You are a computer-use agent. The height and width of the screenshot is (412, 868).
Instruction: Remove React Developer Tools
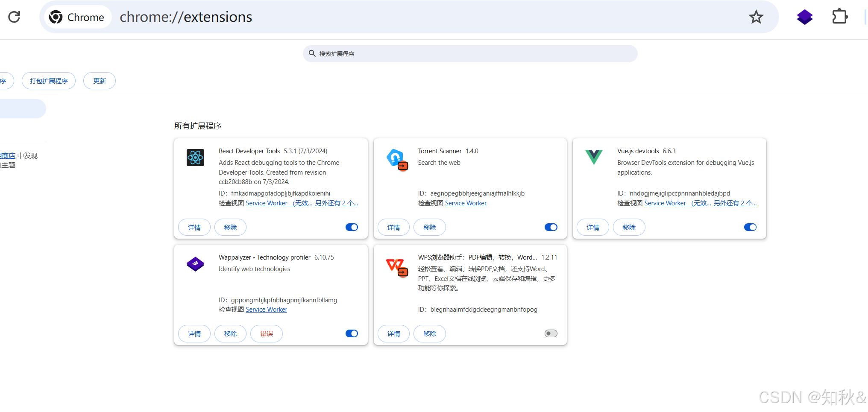click(x=230, y=227)
